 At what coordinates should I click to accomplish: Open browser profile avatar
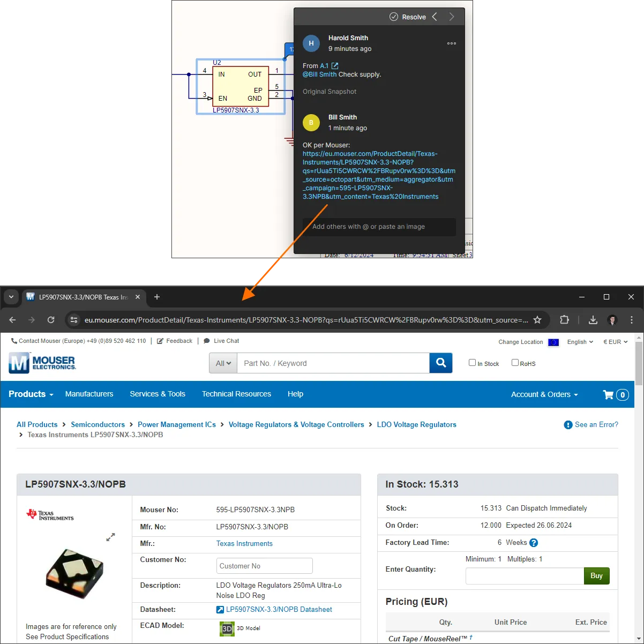point(612,320)
